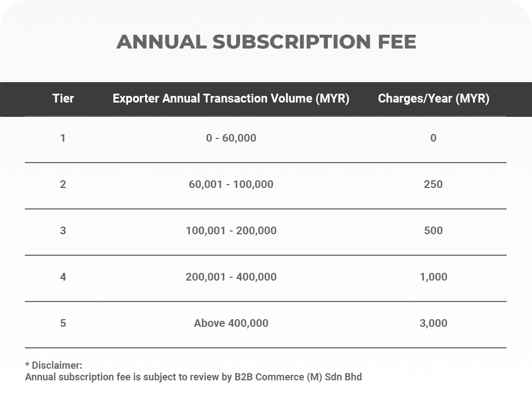
Task: Click the Charges/Year (MYR) column header
Action: (433, 99)
